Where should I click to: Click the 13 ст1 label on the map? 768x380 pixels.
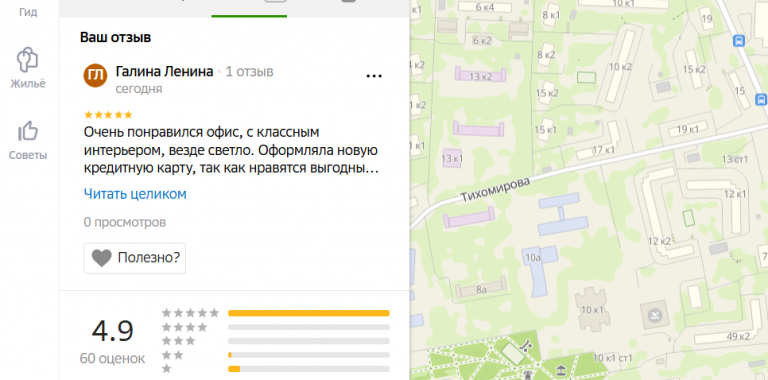(735, 159)
